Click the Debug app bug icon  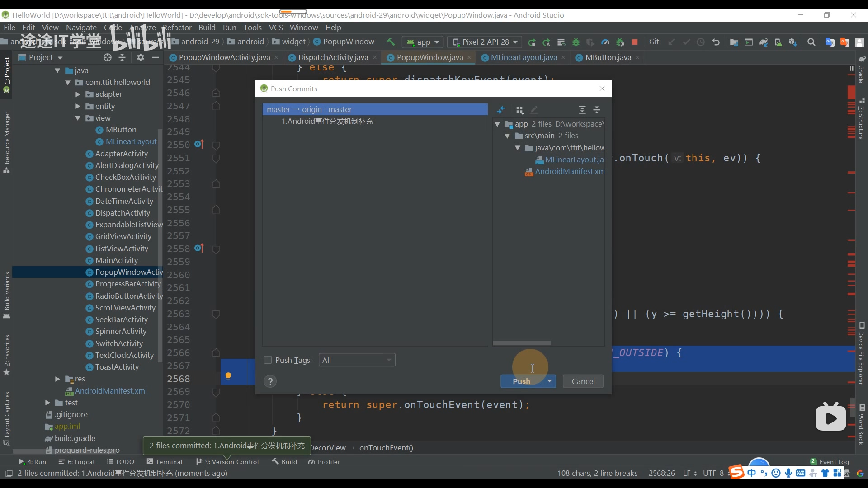(x=576, y=42)
